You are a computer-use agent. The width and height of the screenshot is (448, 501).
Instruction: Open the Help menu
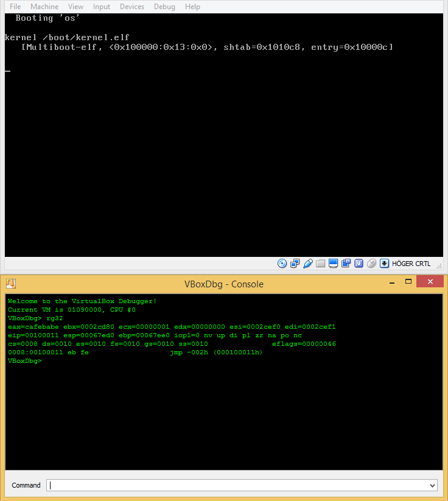[192, 6]
